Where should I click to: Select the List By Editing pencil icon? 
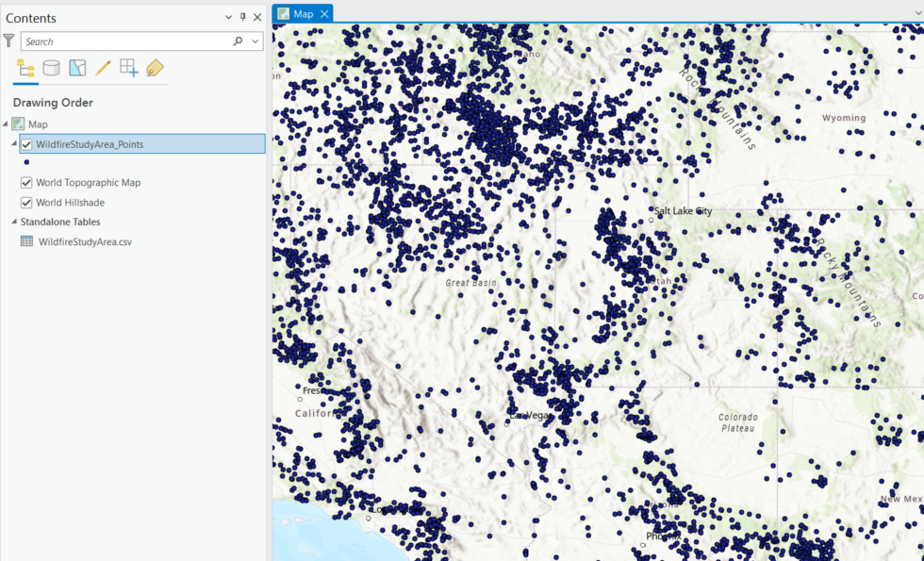[104, 67]
